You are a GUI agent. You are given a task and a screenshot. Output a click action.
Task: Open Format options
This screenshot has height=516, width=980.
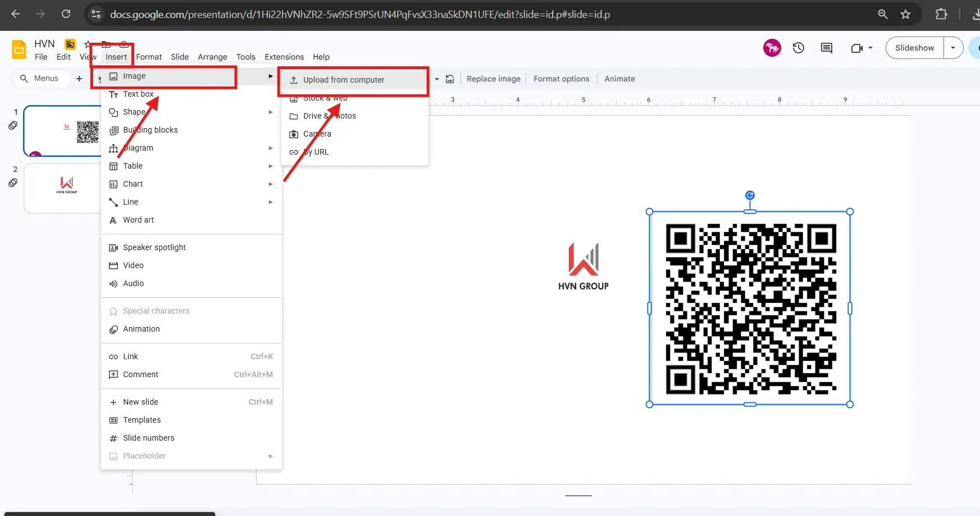click(562, 79)
